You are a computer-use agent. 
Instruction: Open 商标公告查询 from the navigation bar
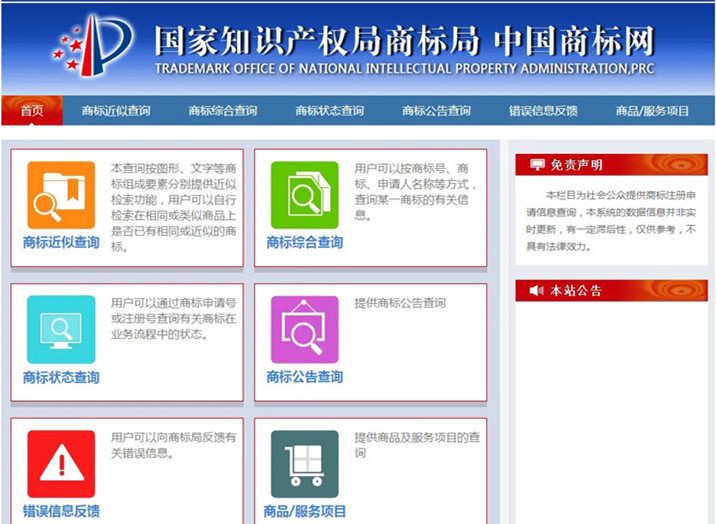coord(437,111)
